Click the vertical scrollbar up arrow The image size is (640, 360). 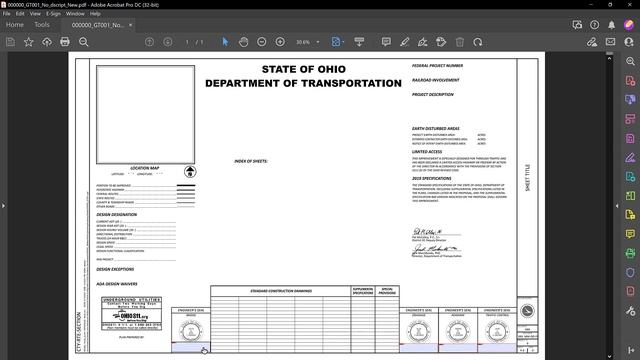click(609, 58)
